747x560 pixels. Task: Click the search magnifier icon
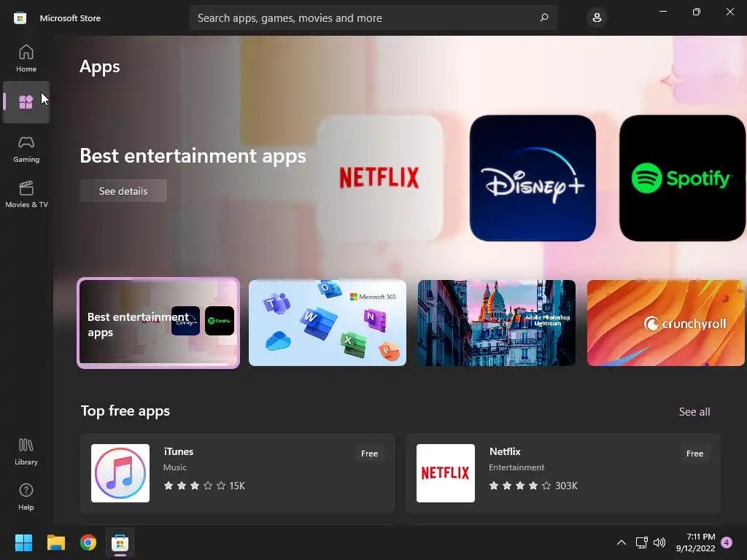point(544,17)
